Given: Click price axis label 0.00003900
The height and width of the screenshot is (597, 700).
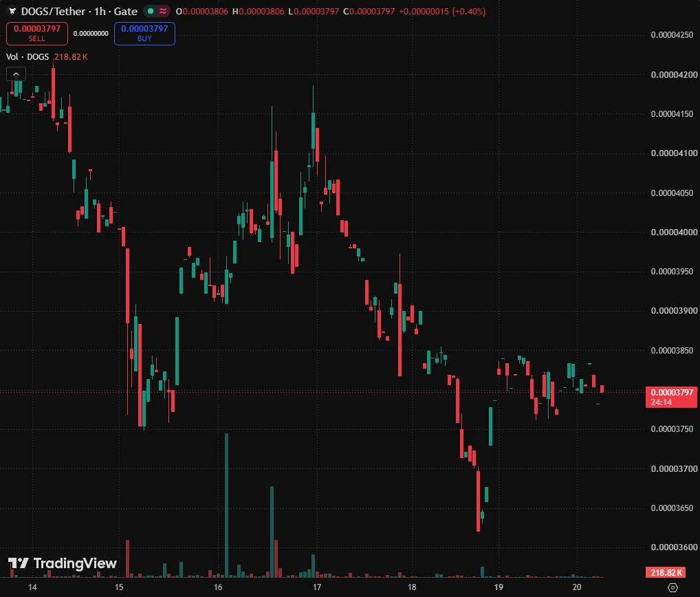Looking at the screenshot, I should [674, 311].
